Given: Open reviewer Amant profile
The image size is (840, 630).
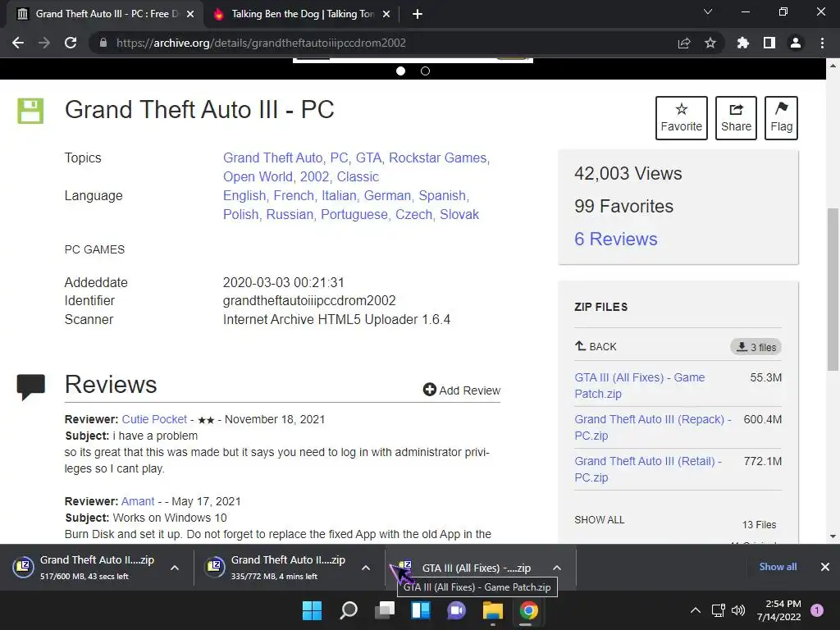Looking at the screenshot, I should 138,501.
